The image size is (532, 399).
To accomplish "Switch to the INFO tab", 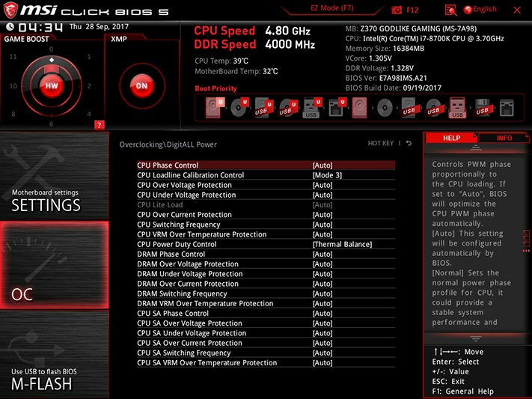I will click(504, 138).
